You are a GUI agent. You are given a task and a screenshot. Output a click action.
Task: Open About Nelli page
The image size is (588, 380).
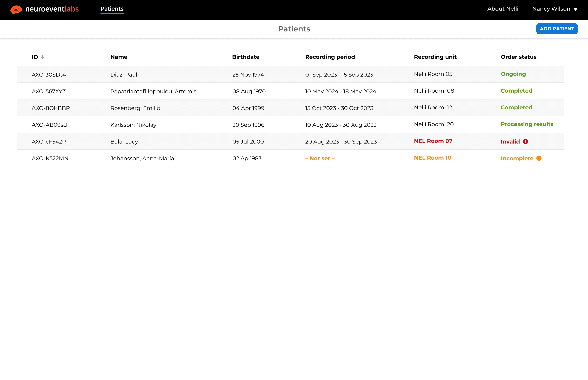pos(503,9)
